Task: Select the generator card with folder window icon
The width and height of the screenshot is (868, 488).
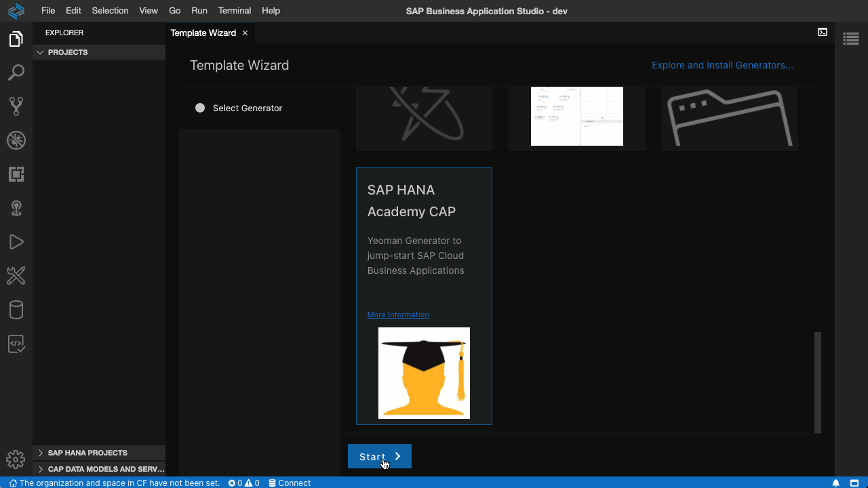Action: 730,118
